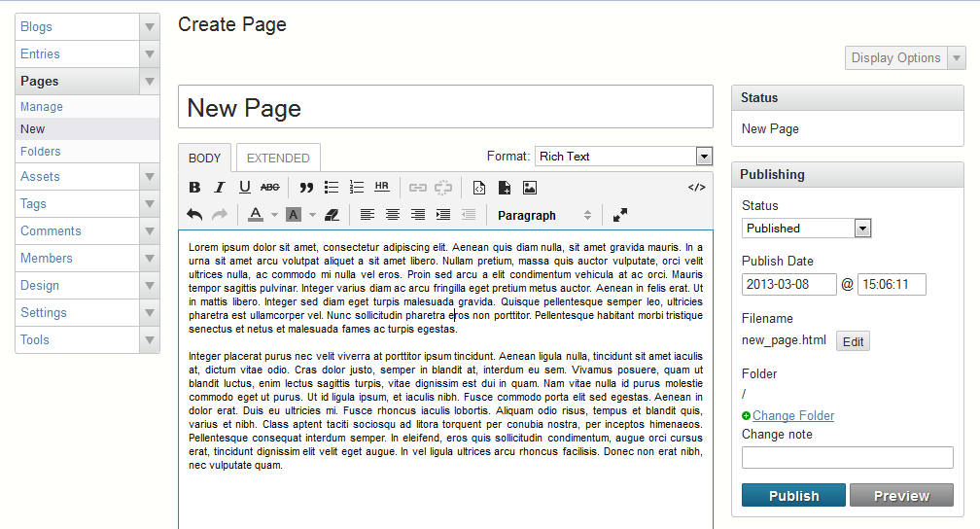Open Manage under Pages menu

pyautogui.click(x=42, y=106)
